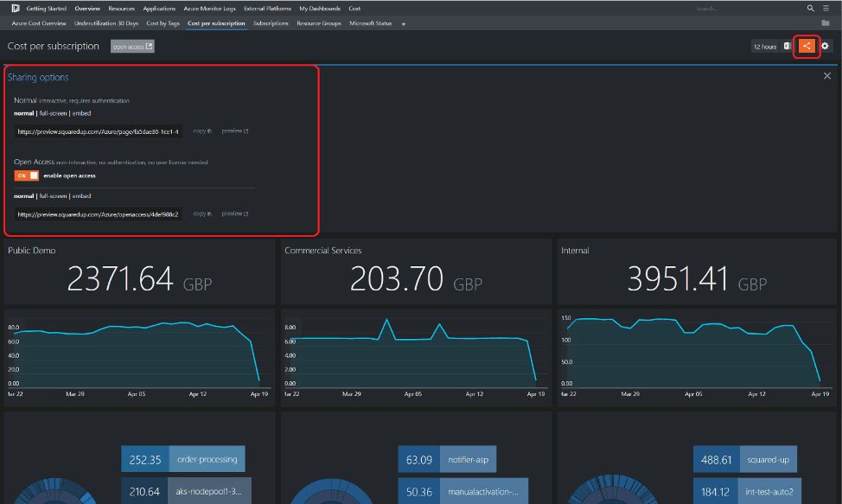Open the Cost menu
This screenshot has width=842, height=504.
(354, 9)
